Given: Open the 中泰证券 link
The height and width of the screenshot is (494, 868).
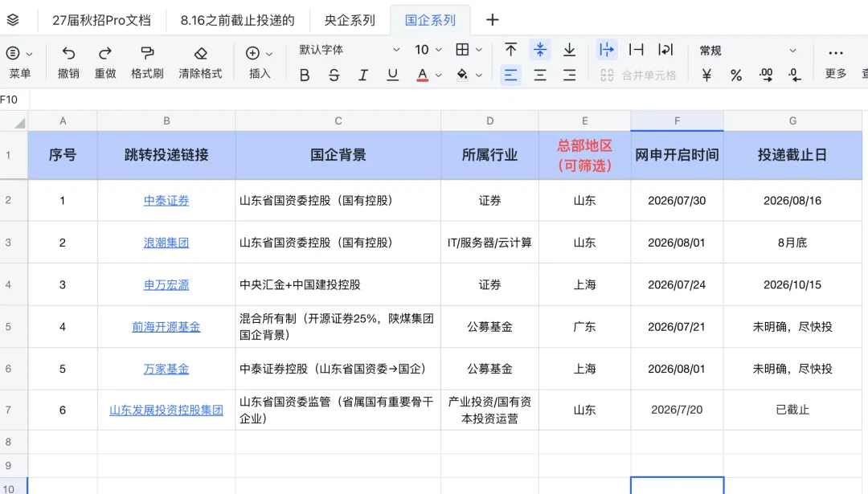Looking at the screenshot, I should tap(166, 201).
